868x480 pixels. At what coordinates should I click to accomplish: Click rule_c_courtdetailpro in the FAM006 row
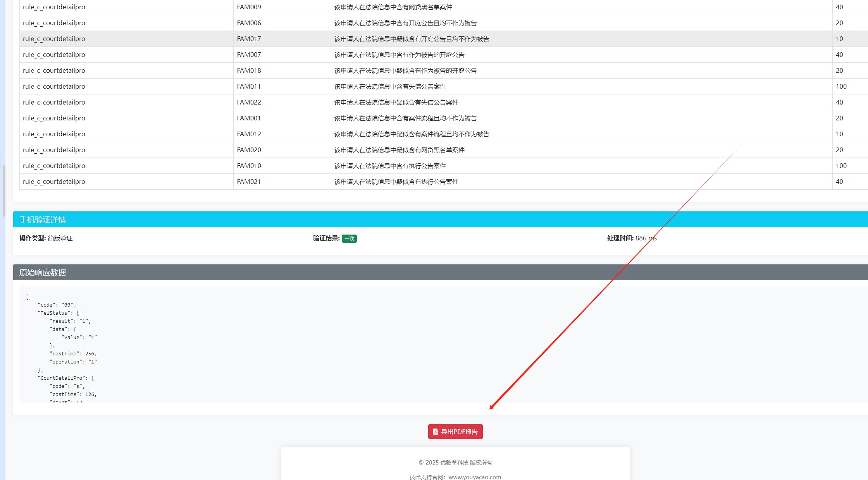tap(54, 23)
